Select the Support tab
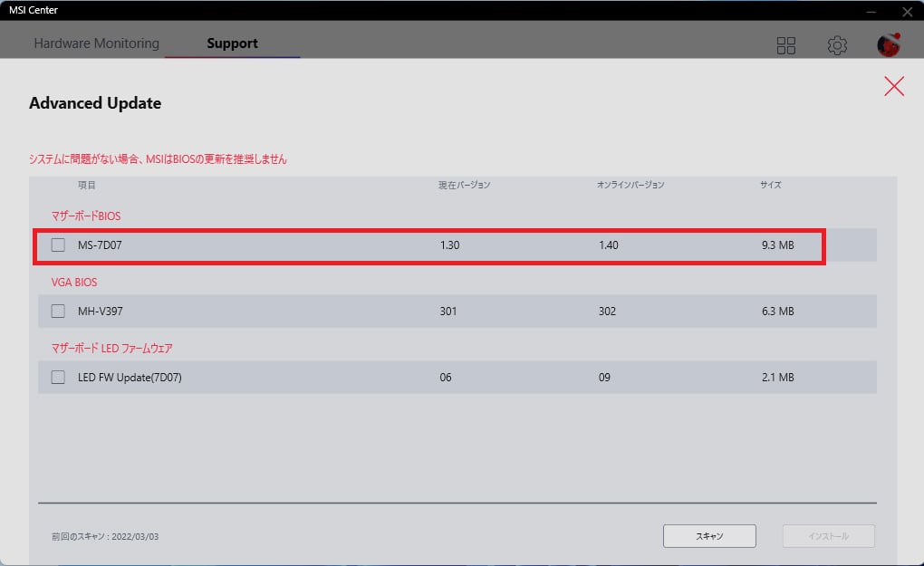924x566 pixels. tap(232, 43)
